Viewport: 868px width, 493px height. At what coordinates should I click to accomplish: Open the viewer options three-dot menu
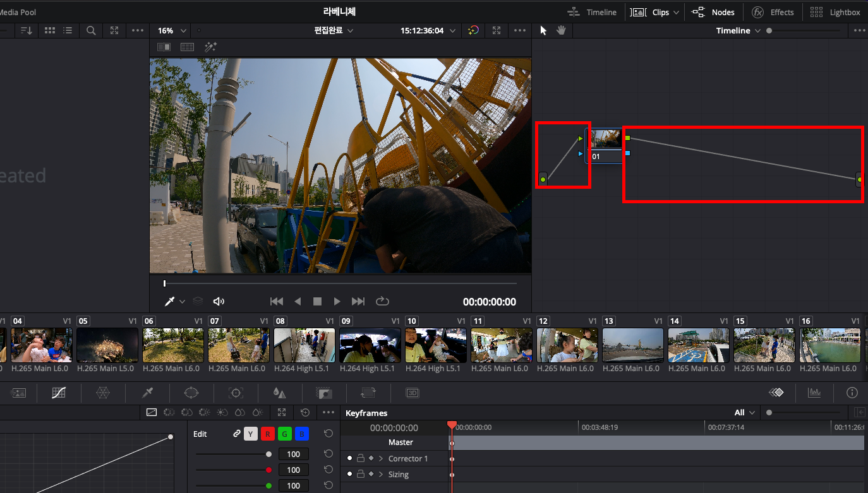519,30
